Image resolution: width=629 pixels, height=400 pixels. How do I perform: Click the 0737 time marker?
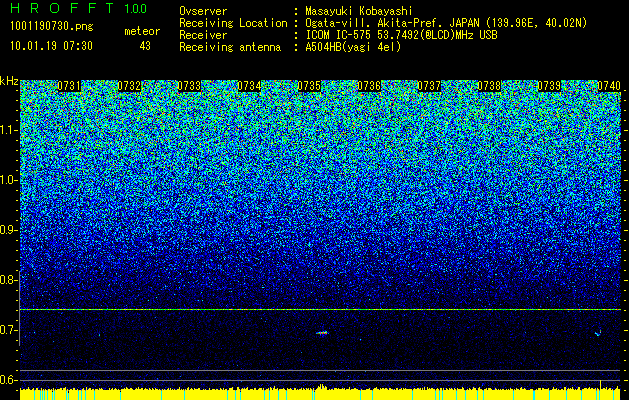429,86
